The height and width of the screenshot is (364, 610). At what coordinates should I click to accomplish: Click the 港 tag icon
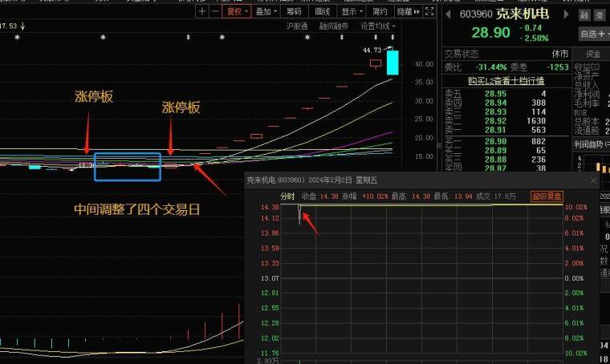point(600,15)
